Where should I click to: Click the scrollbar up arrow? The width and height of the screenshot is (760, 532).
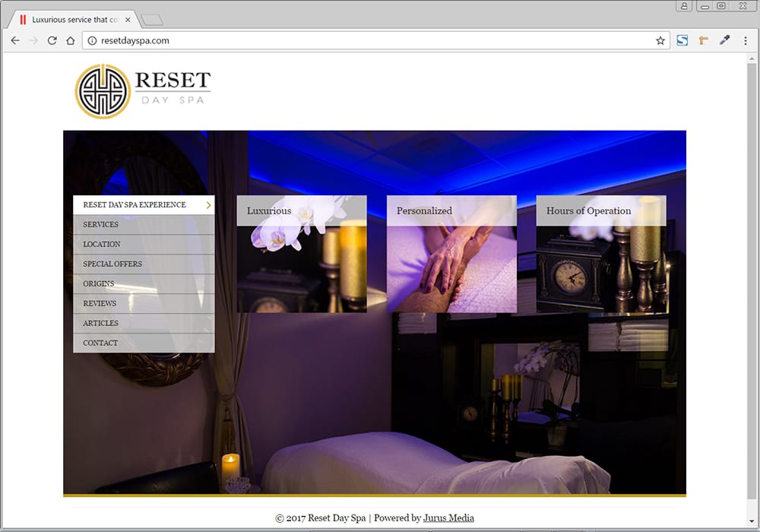coord(752,58)
